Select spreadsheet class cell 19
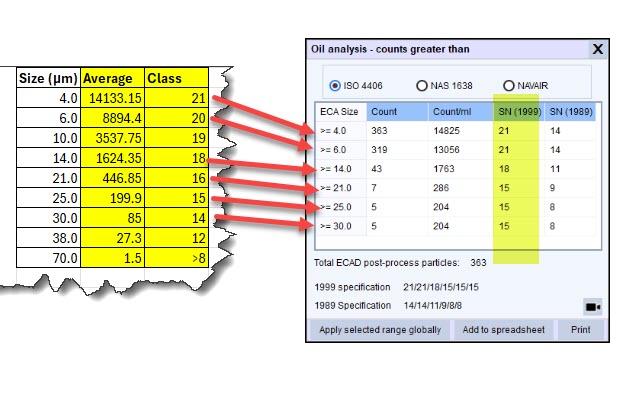This screenshot has width=643, height=398. pos(177,138)
